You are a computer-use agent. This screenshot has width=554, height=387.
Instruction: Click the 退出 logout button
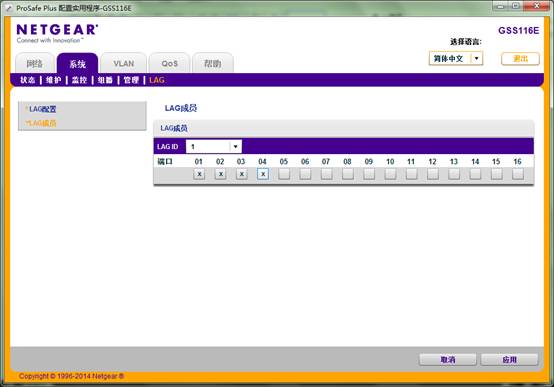520,59
